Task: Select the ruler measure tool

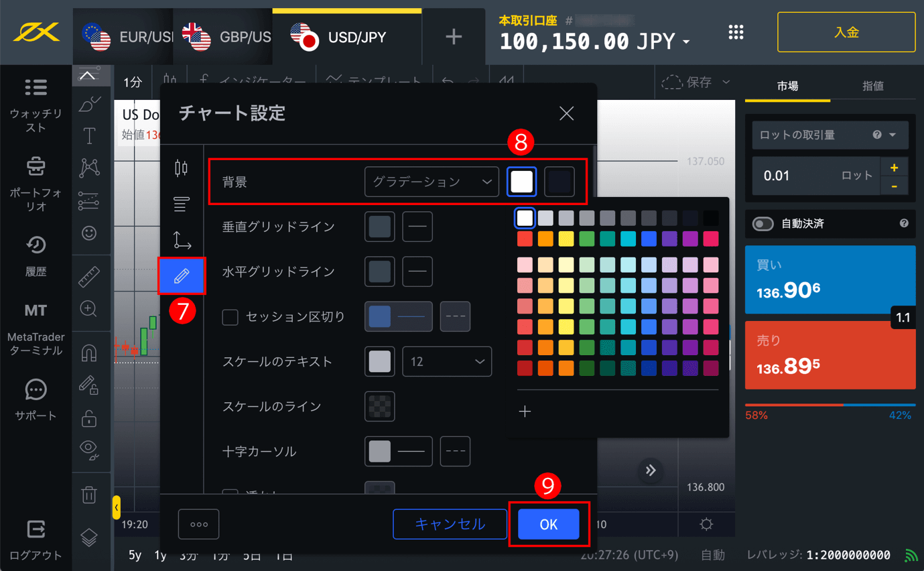Action: tap(88, 275)
